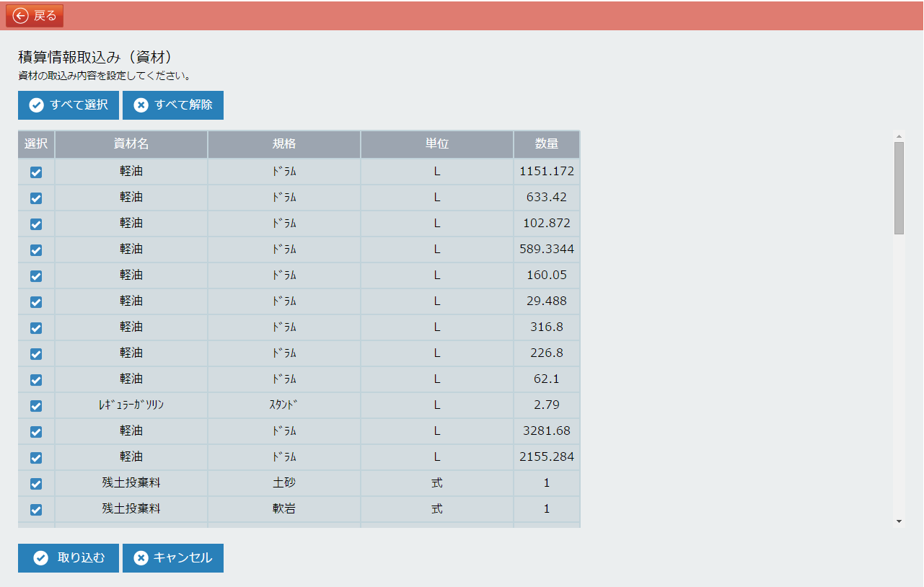Screen dimensions: 924x587
Task: Click the 土砂 specification cell
Action: click(x=284, y=482)
